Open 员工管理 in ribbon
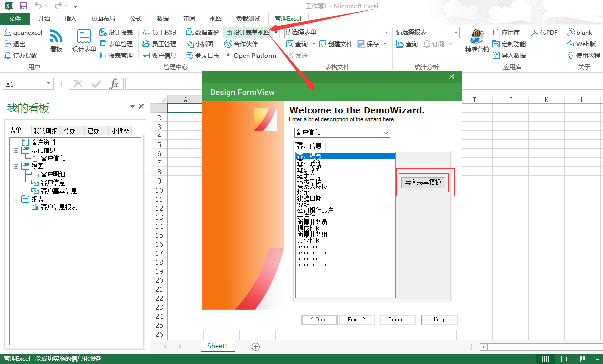603x364 pixels. tap(160, 44)
